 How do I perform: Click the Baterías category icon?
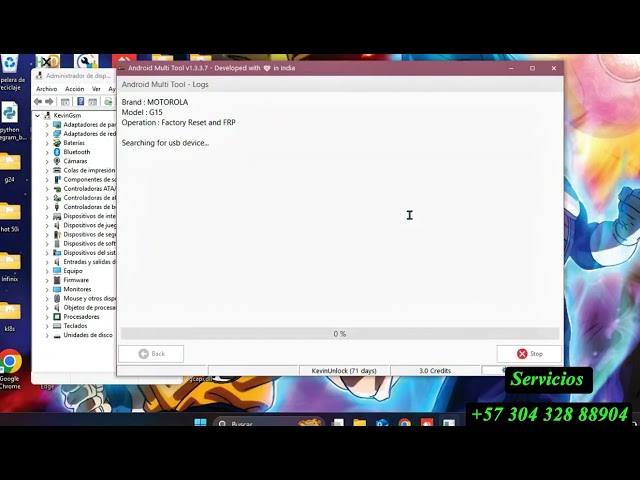tap(57, 143)
